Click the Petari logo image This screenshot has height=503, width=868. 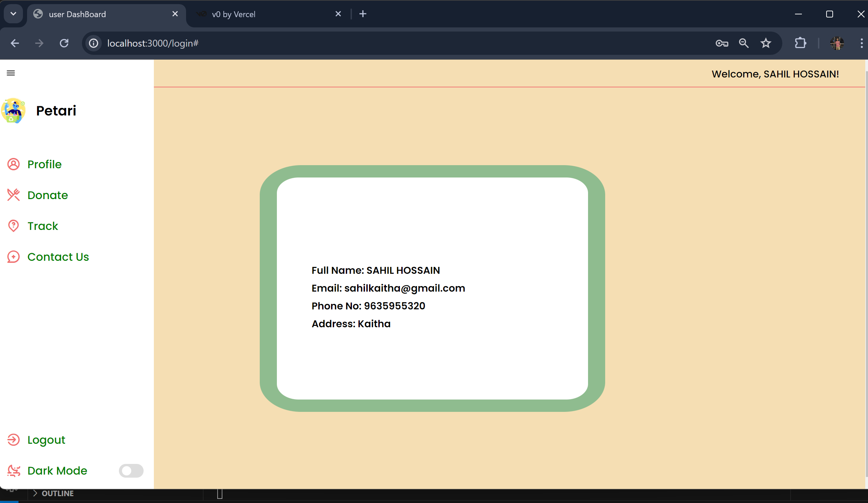coord(13,111)
